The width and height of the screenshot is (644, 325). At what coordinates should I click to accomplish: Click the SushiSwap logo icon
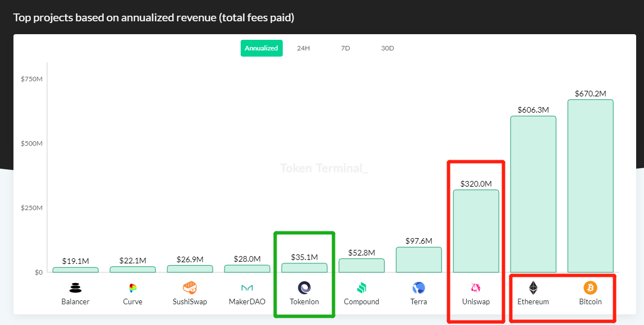click(190, 287)
